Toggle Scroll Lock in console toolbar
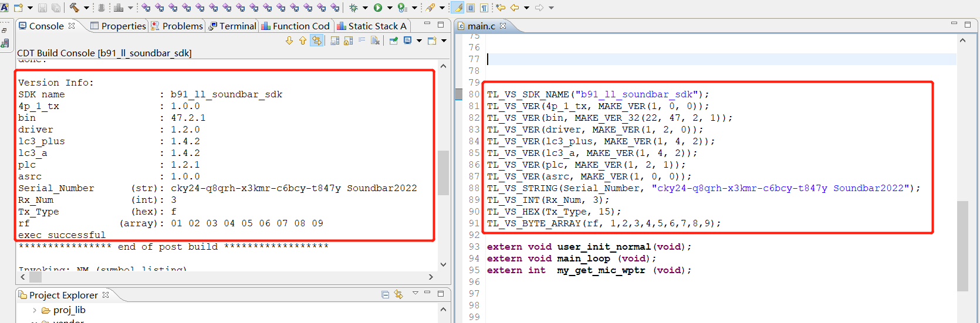Image resolution: width=980 pixels, height=323 pixels. 348,40
